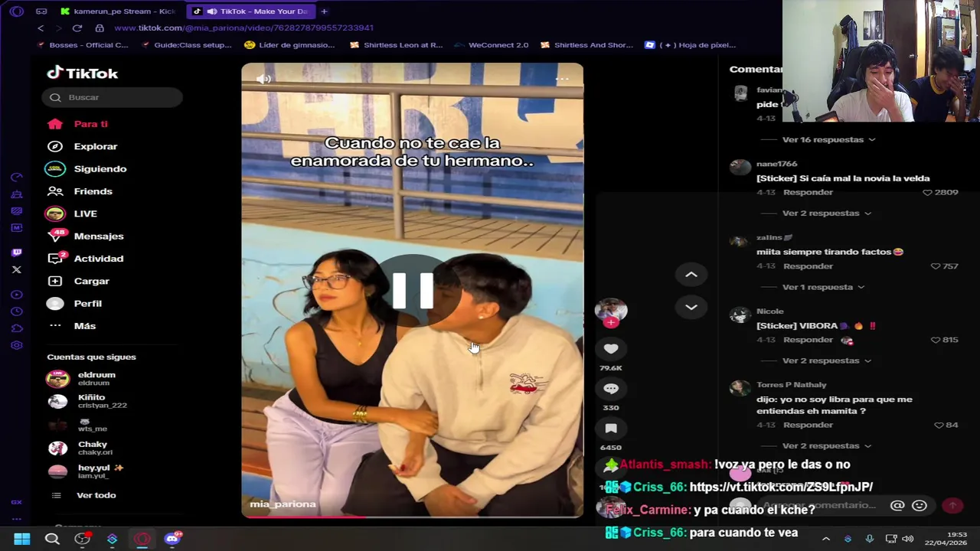Go to the next video with down arrow
This screenshot has height=551, width=980.
(691, 307)
